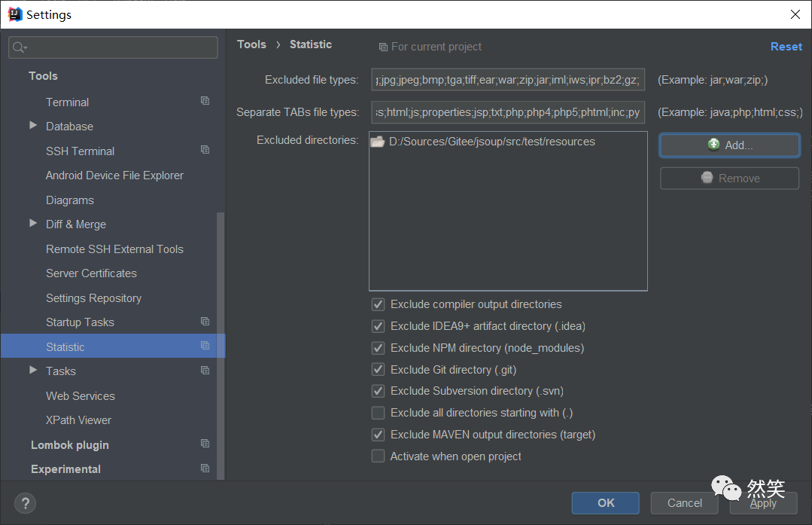Viewport: 812px width, 525px height.
Task: Select Android Device File Explorer settings
Action: [x=114, y=176]
